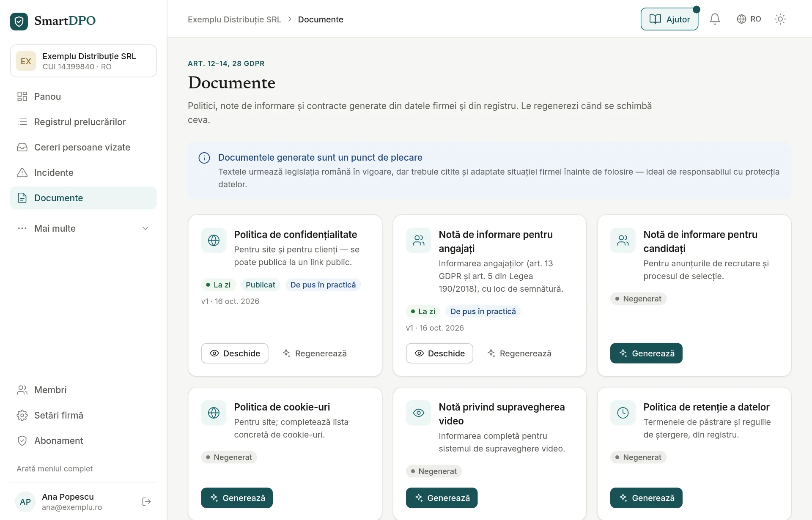Click the Setări firmă gear icon
This screenshot has width=812, height=520.
click(x=22, y=415)
